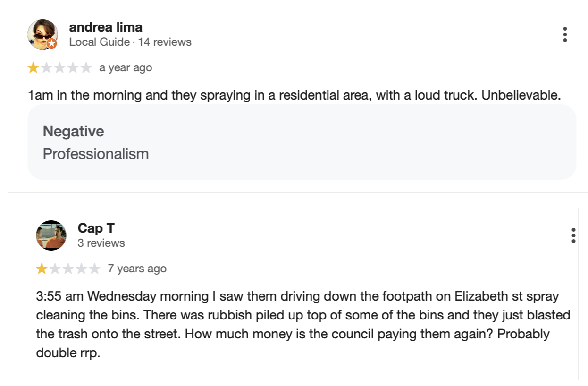The image size is (588, 386).
Task: Click the andrea lima reviewer name
Action: coord(106,27)
